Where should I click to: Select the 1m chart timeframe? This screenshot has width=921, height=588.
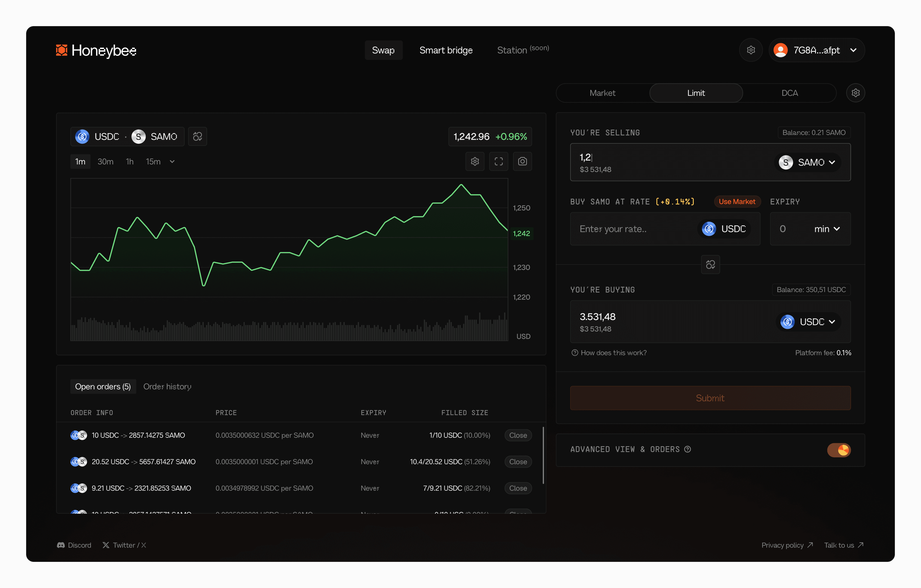point(80,161)
